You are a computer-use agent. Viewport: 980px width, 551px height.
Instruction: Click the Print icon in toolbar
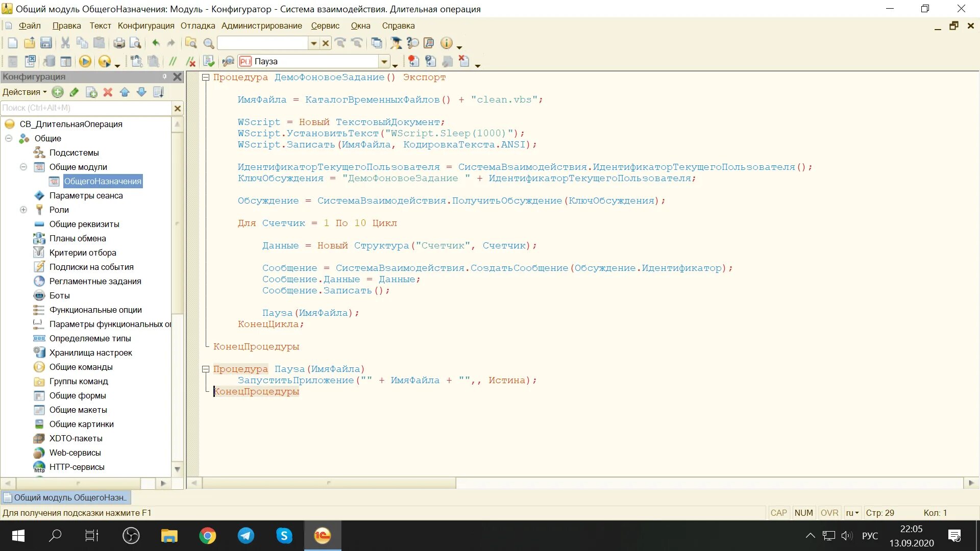pos(119,43)
